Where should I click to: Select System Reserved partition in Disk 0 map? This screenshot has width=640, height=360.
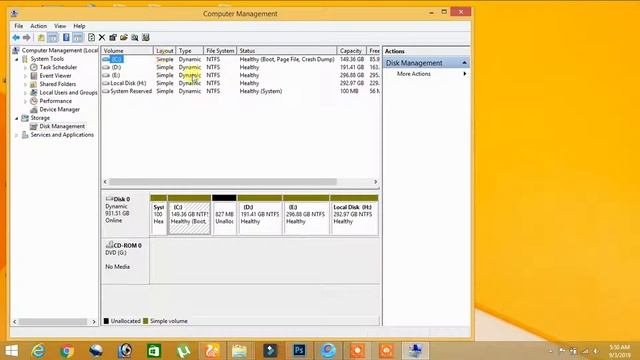(158, 215)
